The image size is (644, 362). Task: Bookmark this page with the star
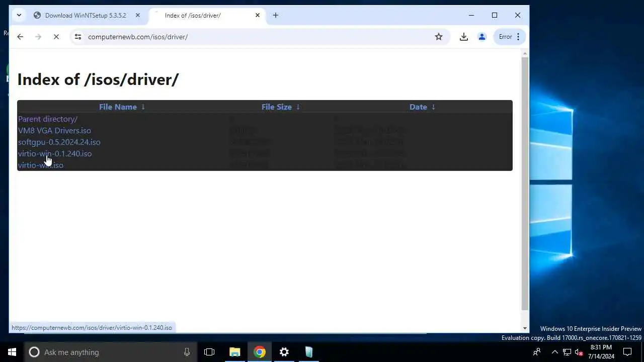click(x=439, y=37)
